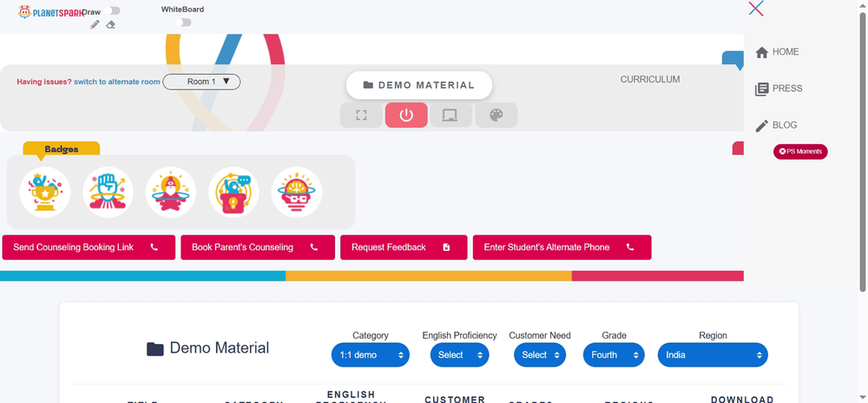868x403 pixels.
Task: Select the pencil draw tool
Action: [95, 24]
